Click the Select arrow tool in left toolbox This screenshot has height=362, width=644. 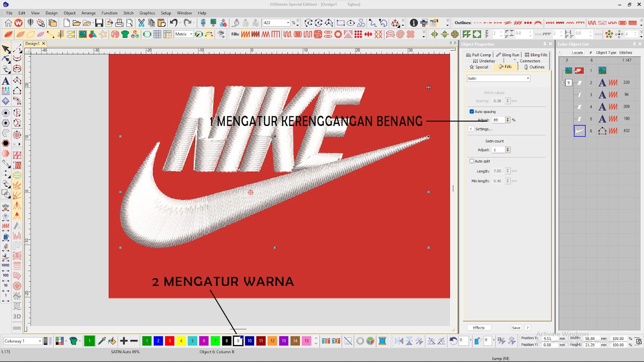click(6, 49)
